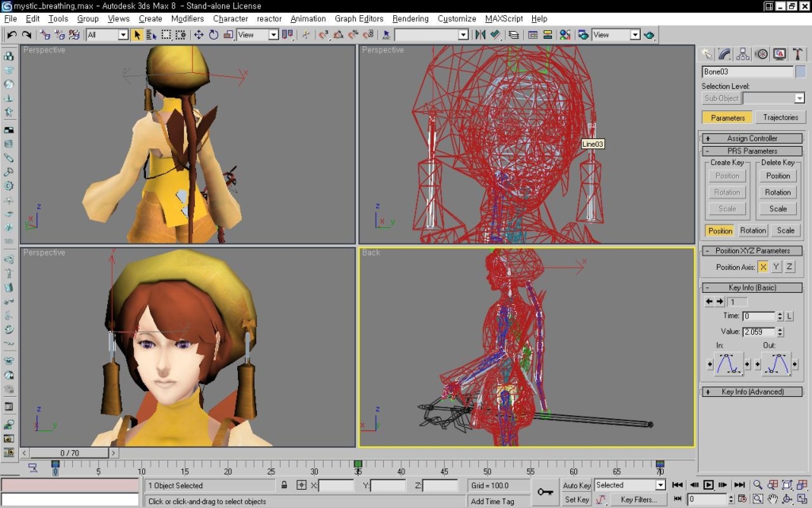Switch to the Modify command panel
This screenshot has width=812, height=508.
point(725,54)
